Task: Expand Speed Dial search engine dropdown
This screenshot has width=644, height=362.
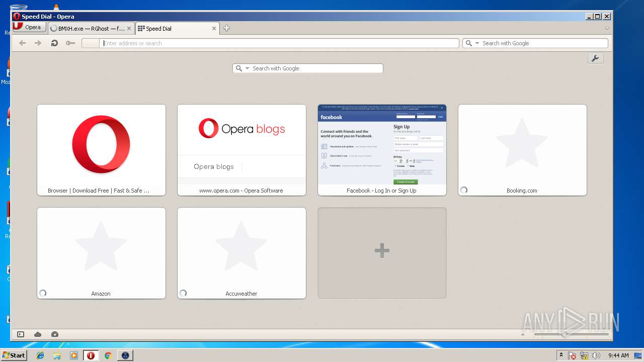Action: tap(247, 68)
